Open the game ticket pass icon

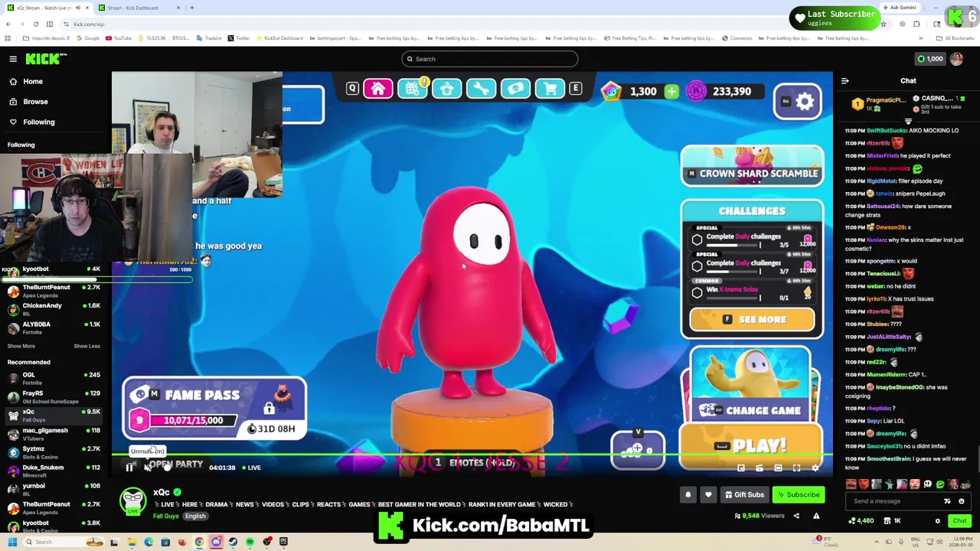(x=515, y=89)
